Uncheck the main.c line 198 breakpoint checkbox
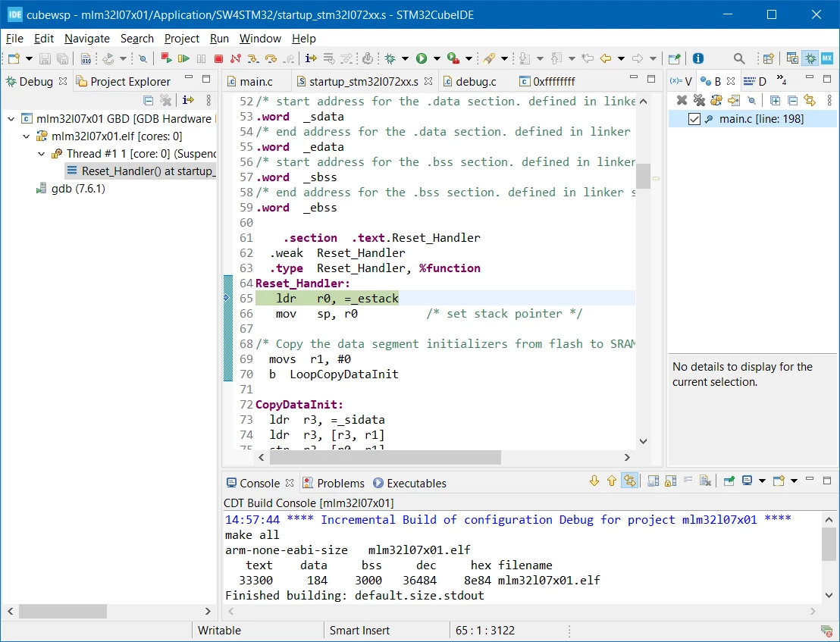Image resolution: width=840 pixels, height=642 pixels. (x=694, y=119)
